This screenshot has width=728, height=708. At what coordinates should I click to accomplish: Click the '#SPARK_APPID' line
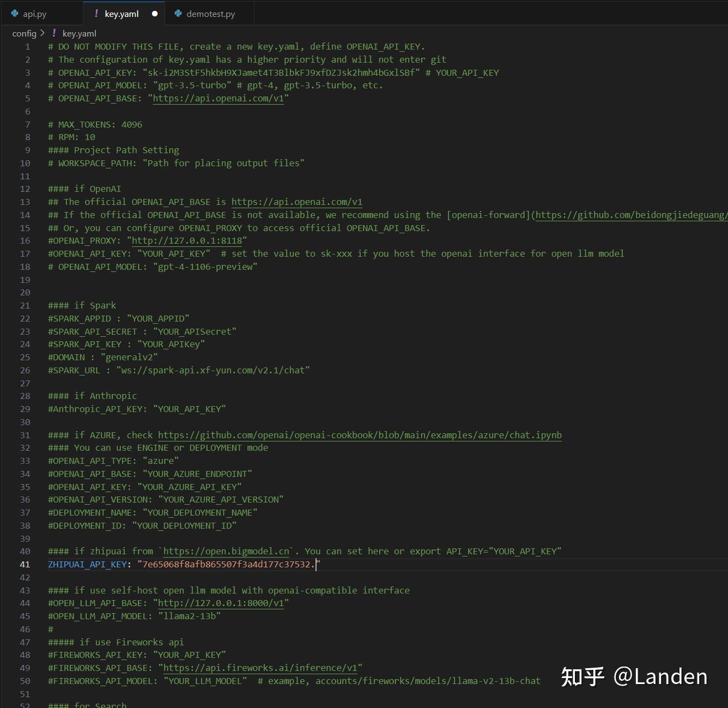[119, 318]
